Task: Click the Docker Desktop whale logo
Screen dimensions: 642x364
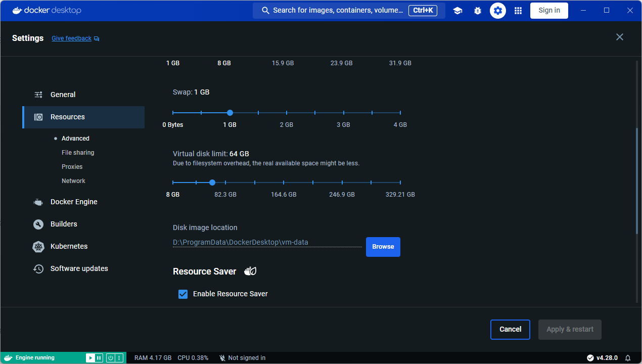Action: click(18, 10)
